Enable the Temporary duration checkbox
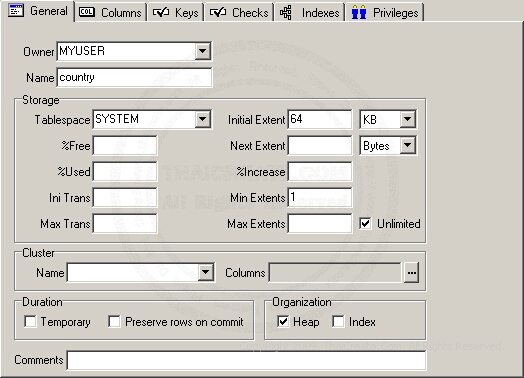 click(x=30, y=322)
